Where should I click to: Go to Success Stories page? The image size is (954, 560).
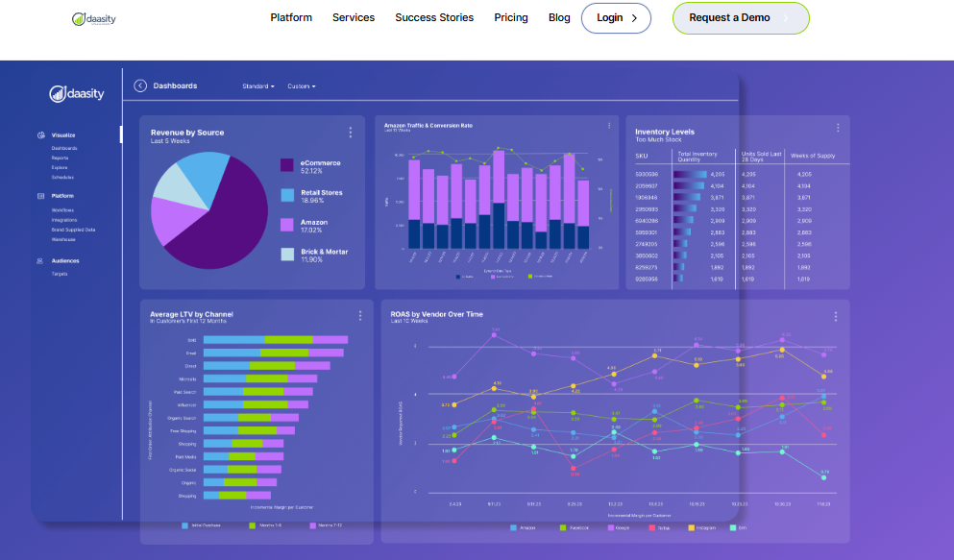coord(434,17)
